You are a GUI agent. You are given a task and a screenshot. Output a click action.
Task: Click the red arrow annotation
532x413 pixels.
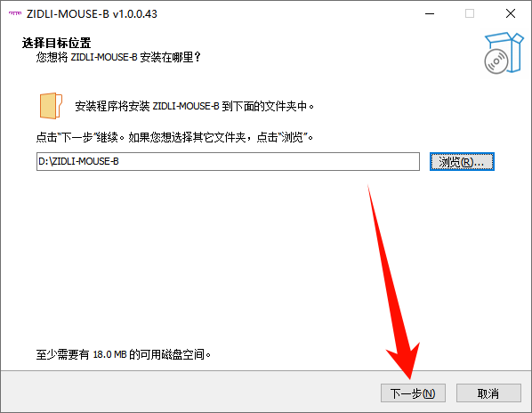click(393, 281)
